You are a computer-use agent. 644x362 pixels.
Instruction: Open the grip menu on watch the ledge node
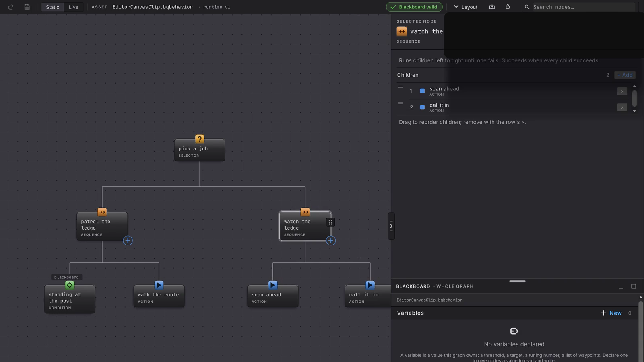(x=330, y=222)
